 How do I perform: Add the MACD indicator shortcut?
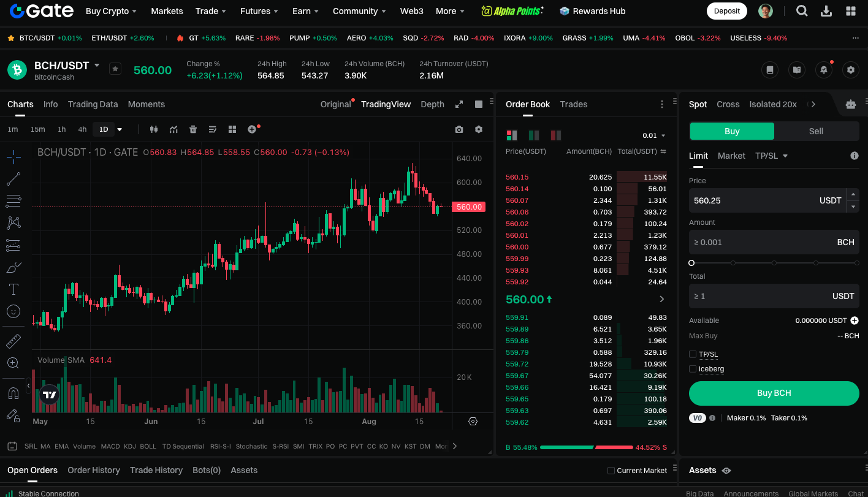[110, 446]
